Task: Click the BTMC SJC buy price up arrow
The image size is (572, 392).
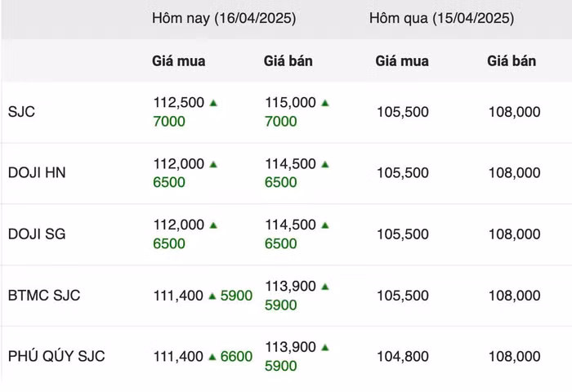Action: [x=212, y=296]
